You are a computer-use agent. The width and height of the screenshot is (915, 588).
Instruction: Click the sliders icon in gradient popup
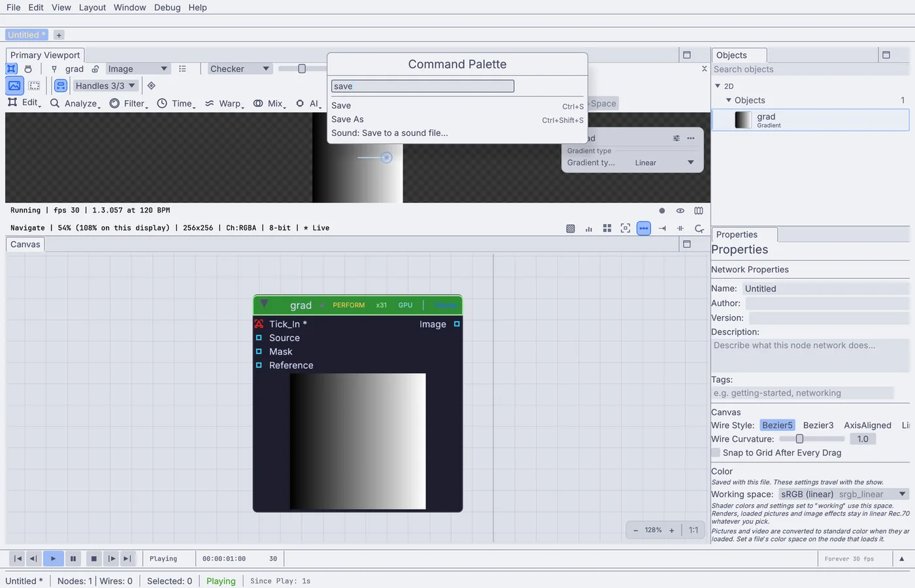[676, 138]
